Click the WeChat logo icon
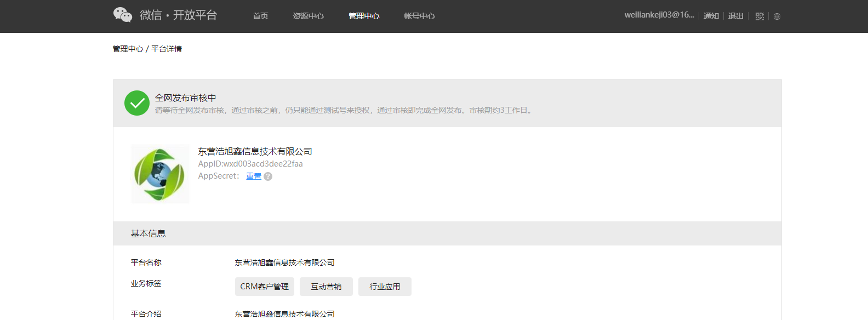Screen dimensions: 868x320 123,15
